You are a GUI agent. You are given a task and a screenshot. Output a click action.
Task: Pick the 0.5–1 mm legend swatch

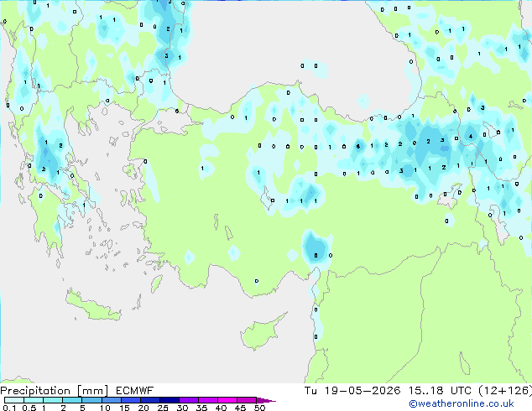pos(34,400)
